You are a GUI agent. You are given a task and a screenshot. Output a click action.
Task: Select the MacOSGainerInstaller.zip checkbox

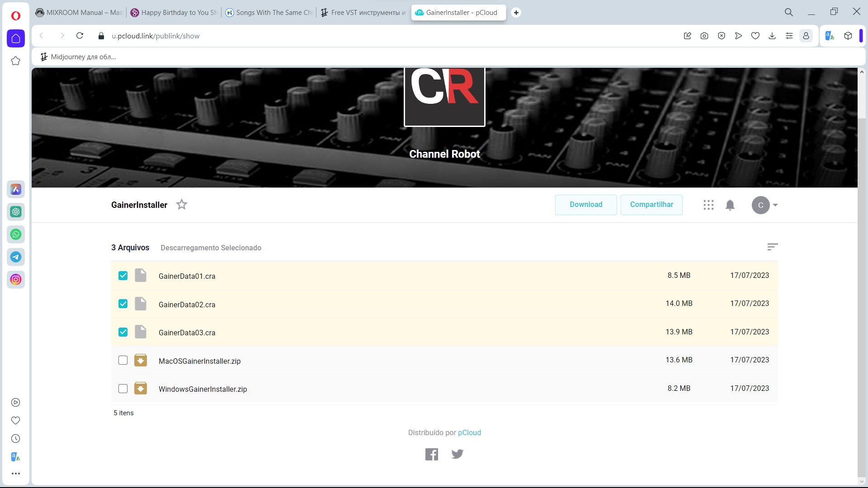point(123,361)
